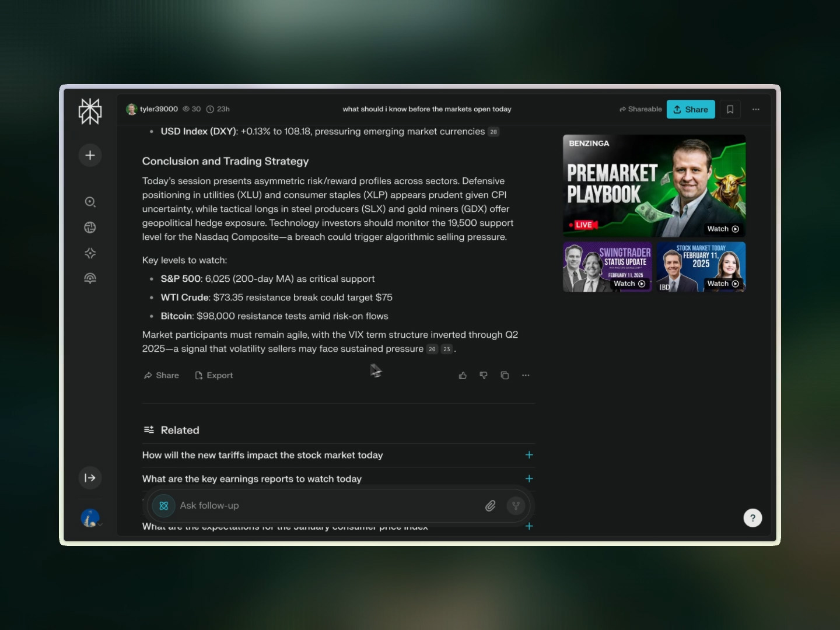Image resolution: width=840 pixels, height=630 pixels.
Task: Open Discover globe icon in sidebar
Action: click(x=90, y=228)
